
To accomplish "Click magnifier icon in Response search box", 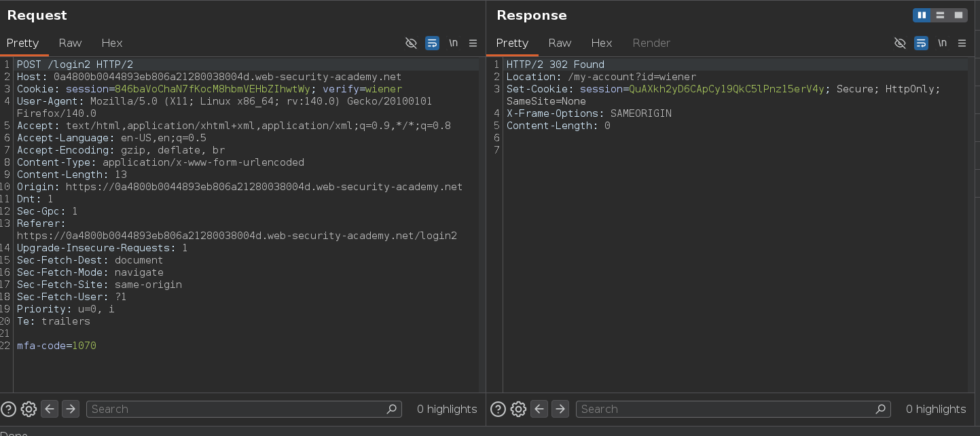I will tap(881, 409).
